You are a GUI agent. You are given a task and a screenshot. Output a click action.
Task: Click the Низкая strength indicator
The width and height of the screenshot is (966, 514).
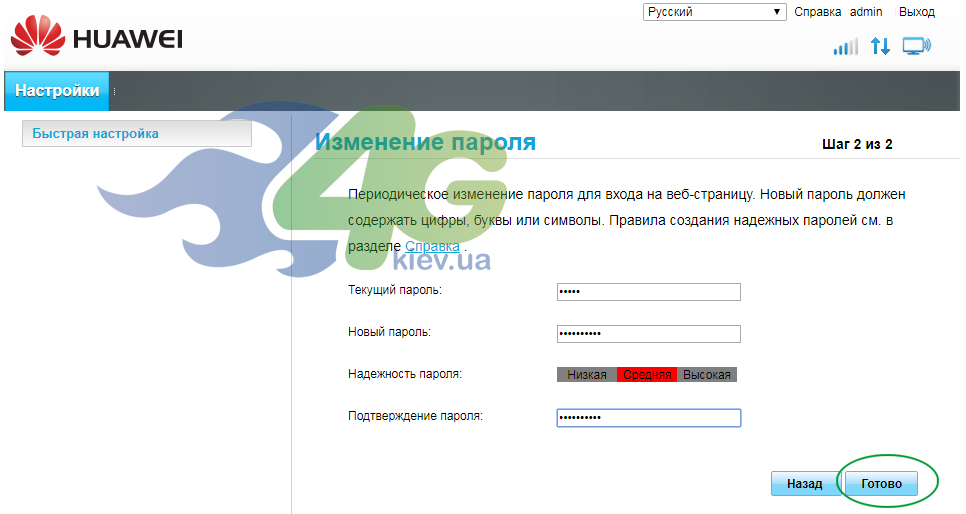click(x=586, y=375)
